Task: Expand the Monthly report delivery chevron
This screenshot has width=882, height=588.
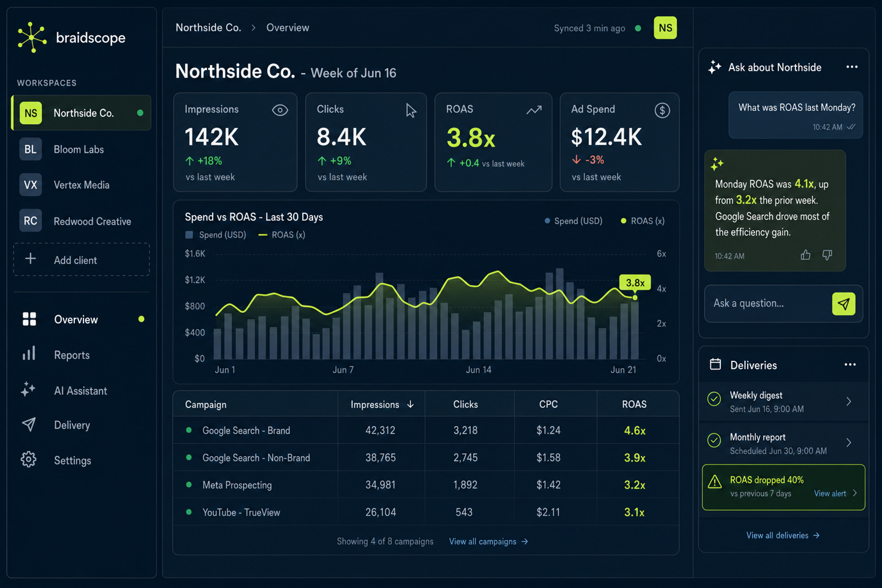Action: (x=849, y=443)
